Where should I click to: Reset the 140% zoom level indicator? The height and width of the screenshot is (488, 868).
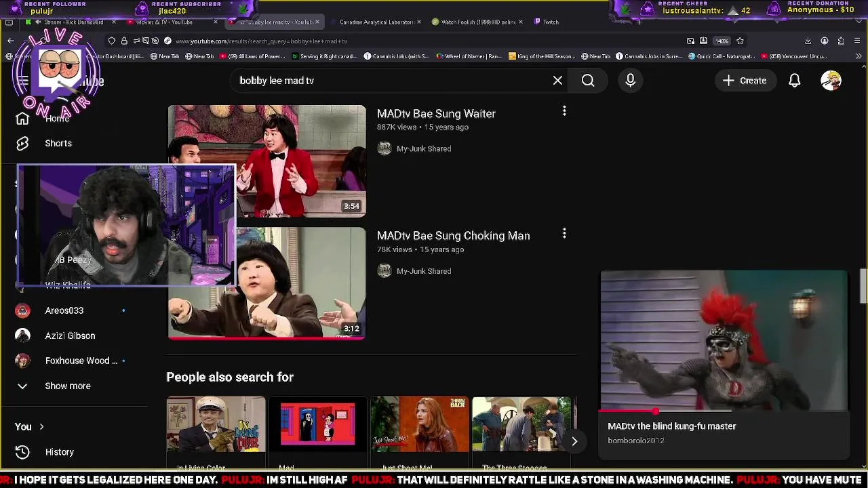pyautogui.click(x=722, y=41)
